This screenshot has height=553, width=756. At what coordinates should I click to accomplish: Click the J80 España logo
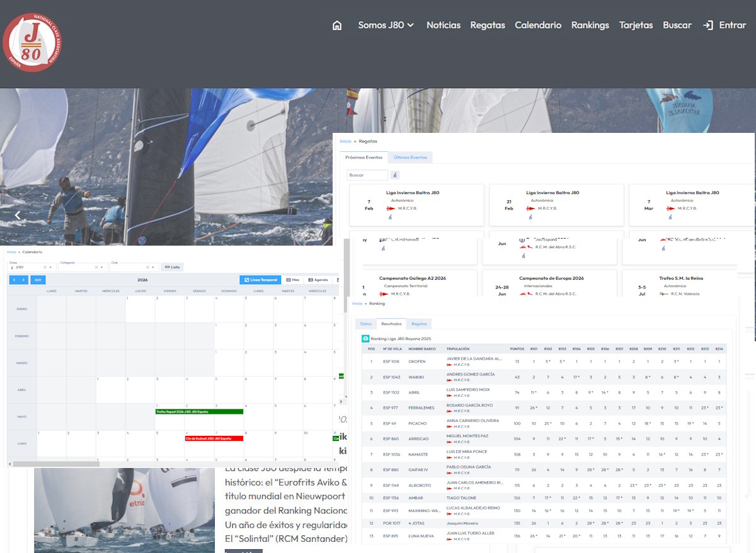(x=31, y=43)
